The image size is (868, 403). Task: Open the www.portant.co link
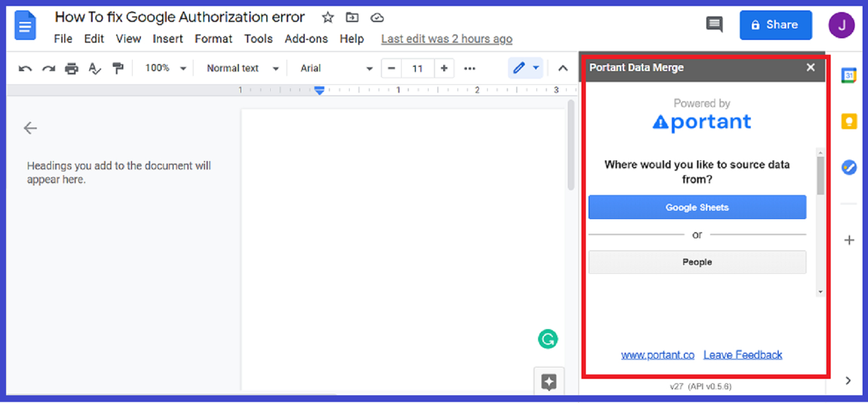coord(658,355)
